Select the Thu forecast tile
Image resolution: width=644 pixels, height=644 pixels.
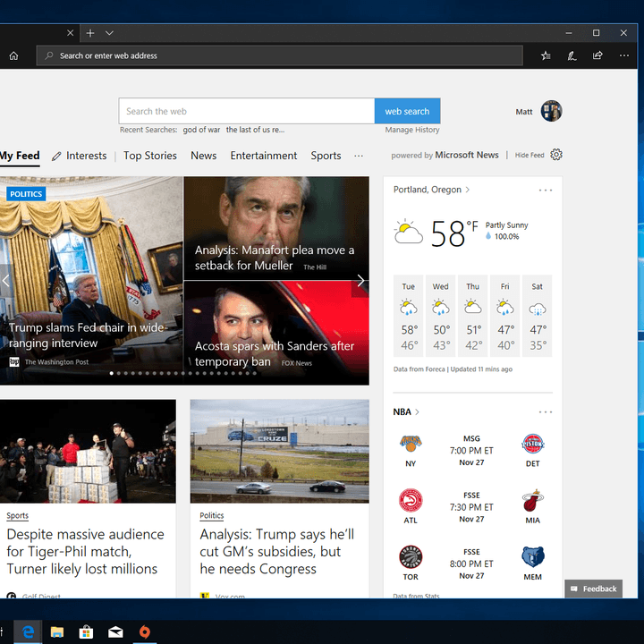[x=473, y=316]
